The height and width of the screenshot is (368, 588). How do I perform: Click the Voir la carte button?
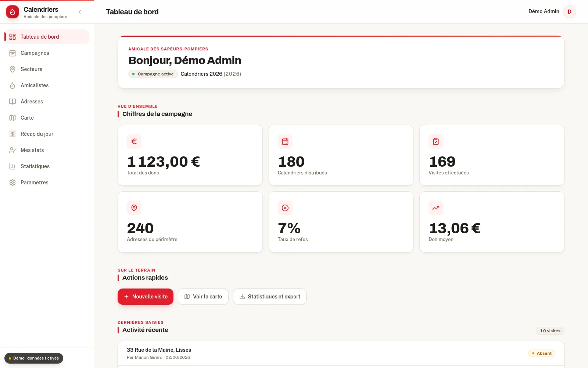(x=203, y=297)
